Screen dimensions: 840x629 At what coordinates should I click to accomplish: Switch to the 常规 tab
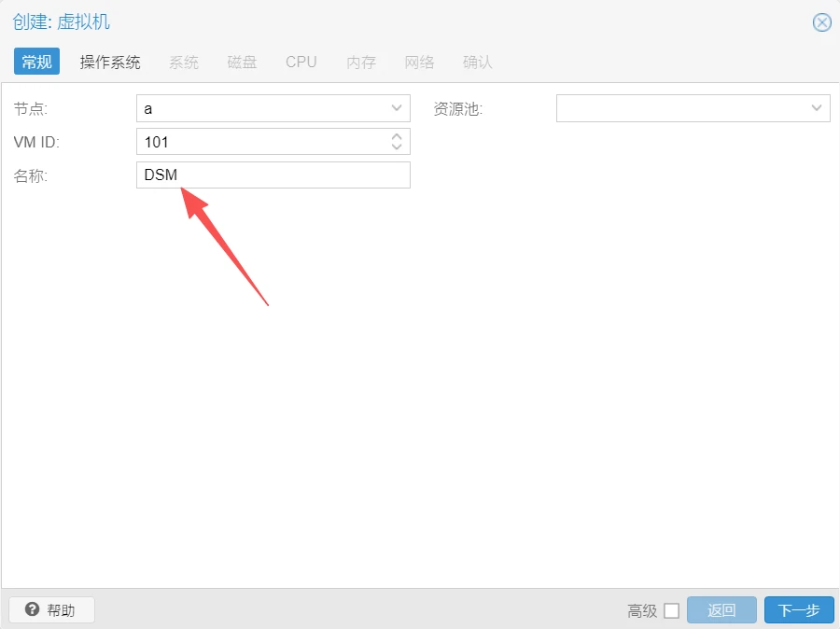point(37,62)
